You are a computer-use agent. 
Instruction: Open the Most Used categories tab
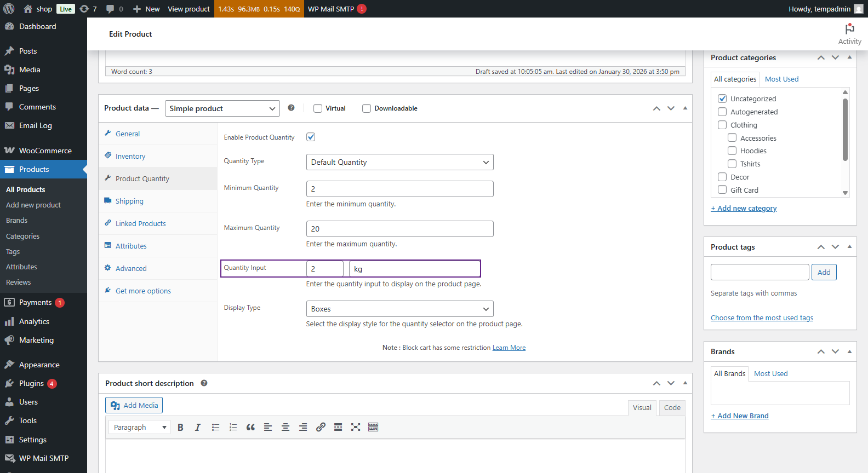[x=781, y=79]
